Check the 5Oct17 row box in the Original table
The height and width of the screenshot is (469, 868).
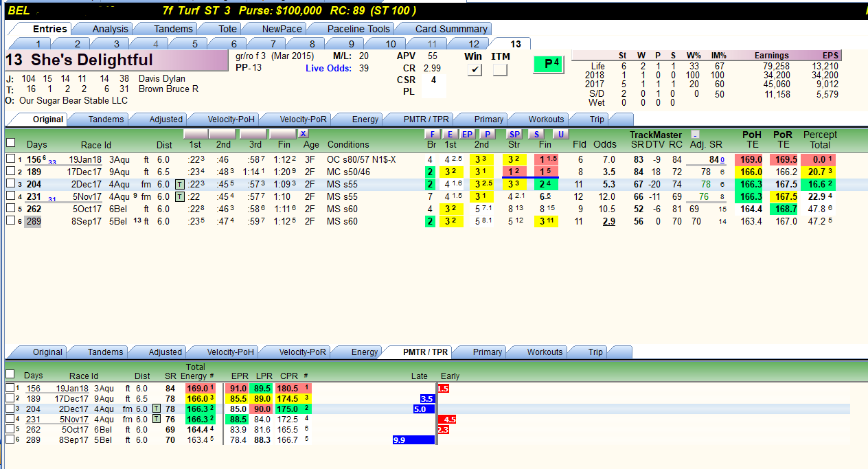10,209
